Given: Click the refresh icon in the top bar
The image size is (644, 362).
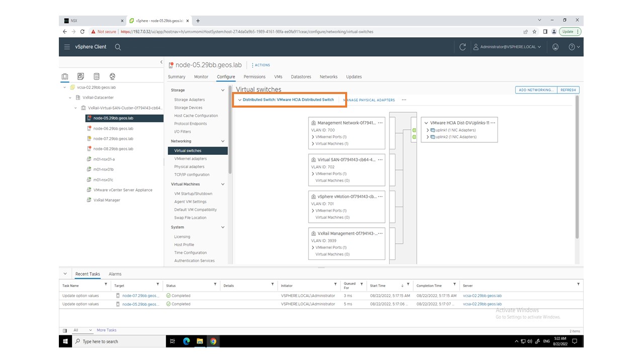Looking at the screenshot, I should (x=462, y=47).
